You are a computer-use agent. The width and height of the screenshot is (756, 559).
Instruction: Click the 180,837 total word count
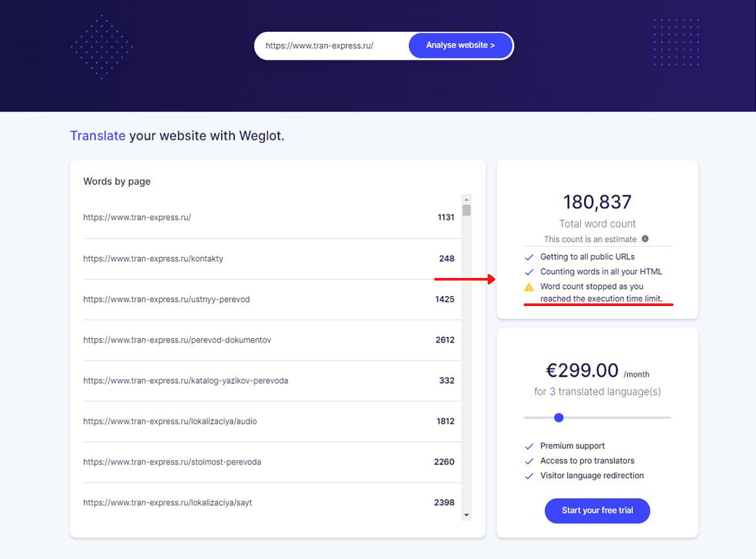[597, 202]
